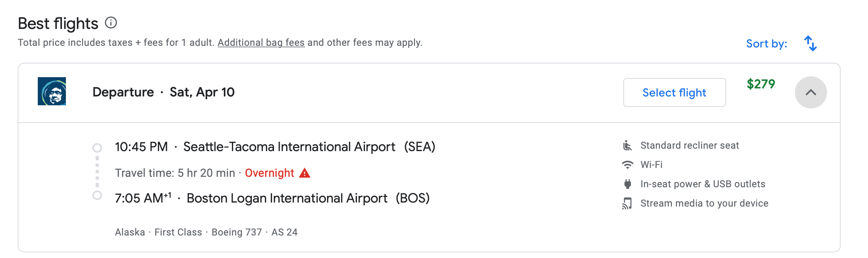Click the Alaska Airlines logo

[x=51, y=92]
